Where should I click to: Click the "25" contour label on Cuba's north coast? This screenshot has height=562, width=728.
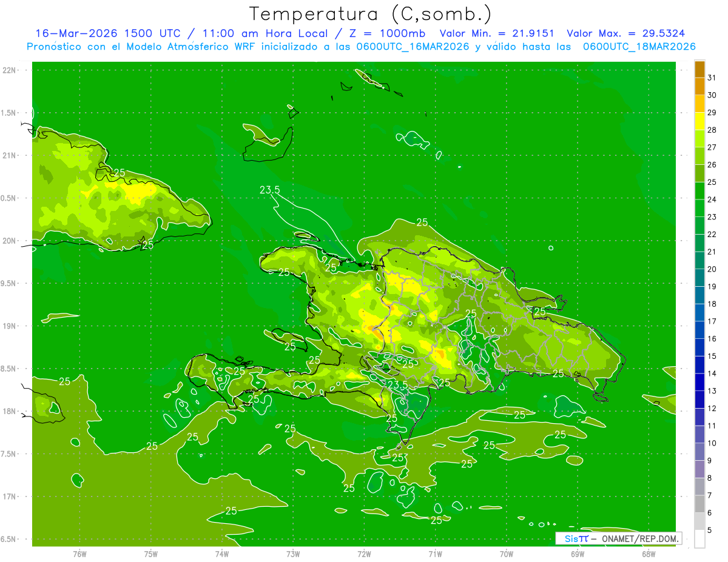point(120,173)
